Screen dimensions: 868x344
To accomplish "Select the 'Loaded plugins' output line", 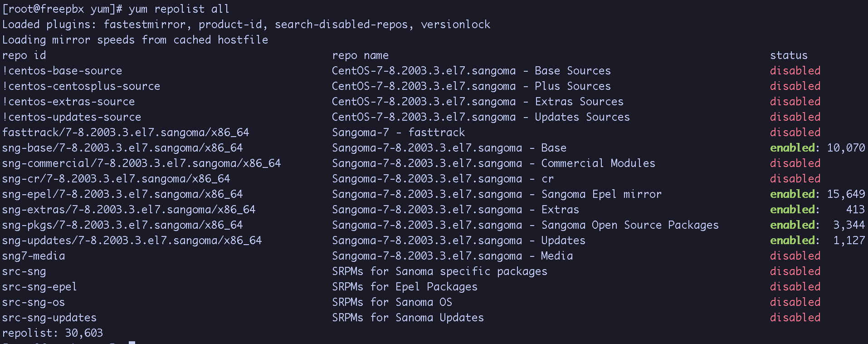I will tap(246, 25).
